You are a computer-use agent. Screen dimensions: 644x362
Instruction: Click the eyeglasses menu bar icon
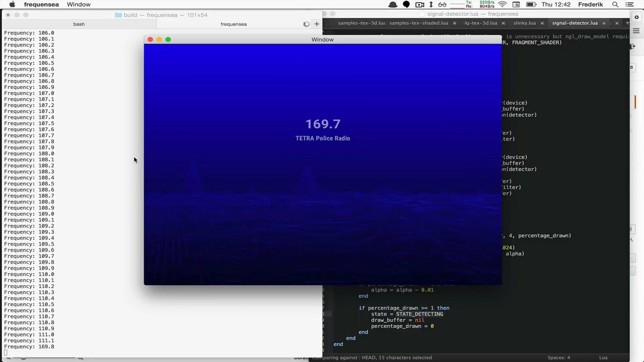442,4
